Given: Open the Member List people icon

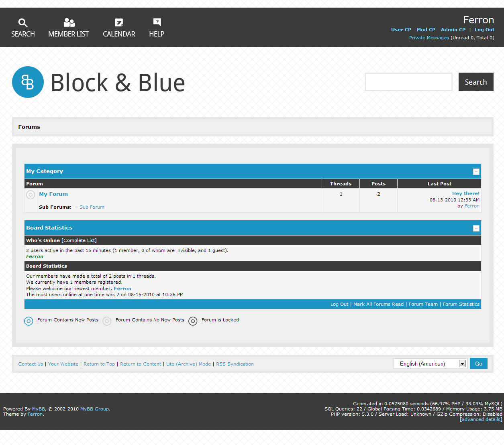Looking at the screenshot, I should coord(69,22).
